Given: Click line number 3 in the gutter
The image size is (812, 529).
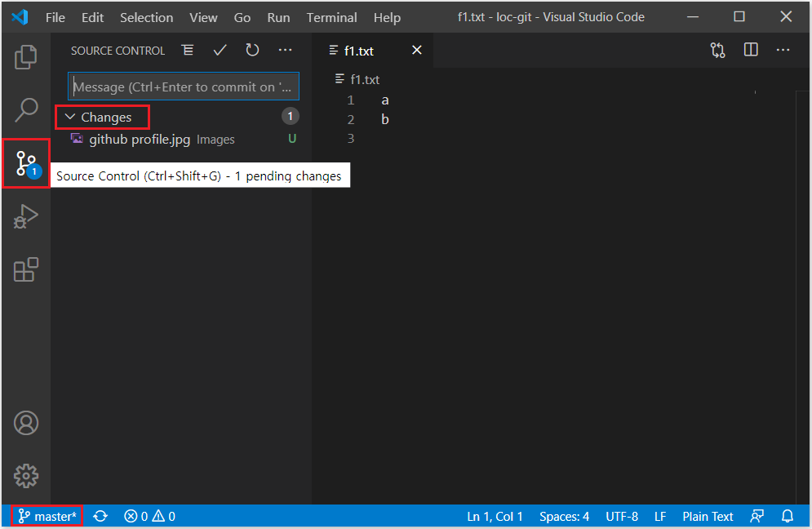Looking at the screenshot, I should pyautogui.click(x=351, y=138).
